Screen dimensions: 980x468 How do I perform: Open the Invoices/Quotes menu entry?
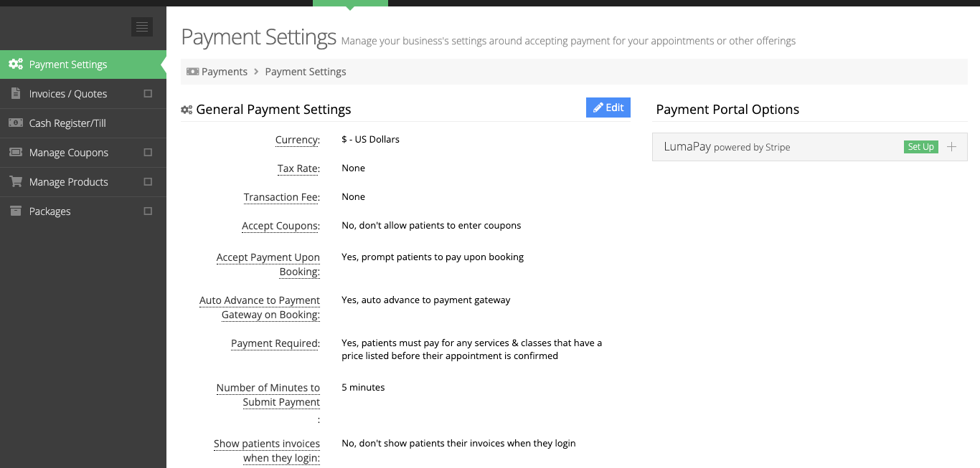(x=68, y=93)
